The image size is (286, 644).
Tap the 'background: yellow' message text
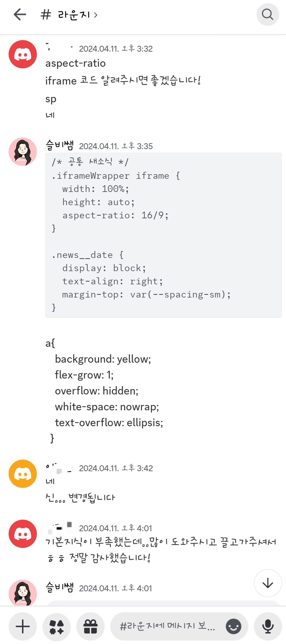[x=103, y=359]
